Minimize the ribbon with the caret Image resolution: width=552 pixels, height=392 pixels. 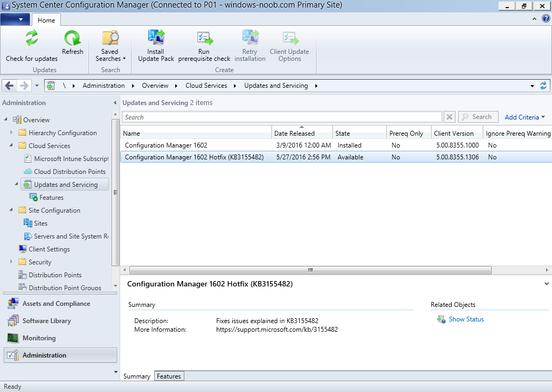534,19
